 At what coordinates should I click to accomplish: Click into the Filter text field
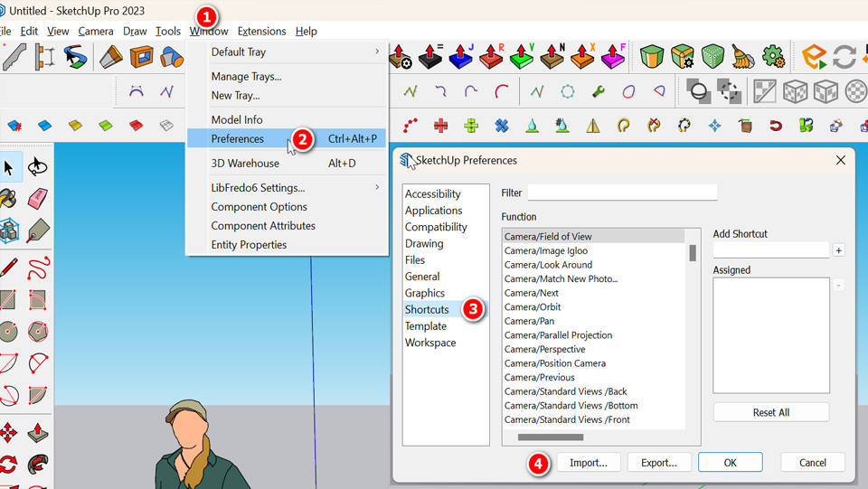(622, 193)
